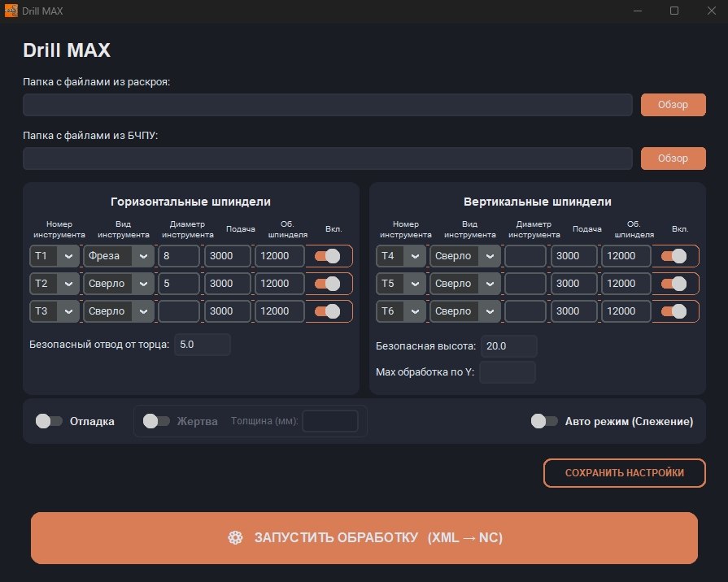The image size is (728, 582).
Task: Open the T2 tool number dropdown
Action: [x=54, y=284]
